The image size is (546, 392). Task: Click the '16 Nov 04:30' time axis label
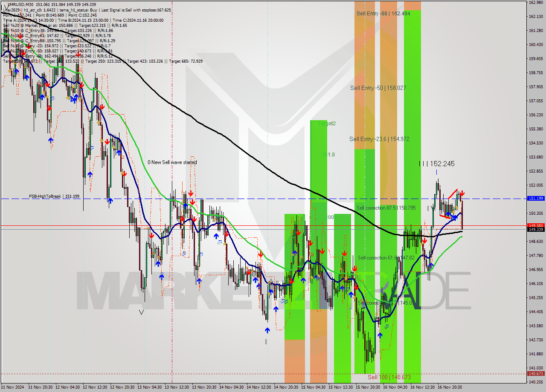coord(396,387)
